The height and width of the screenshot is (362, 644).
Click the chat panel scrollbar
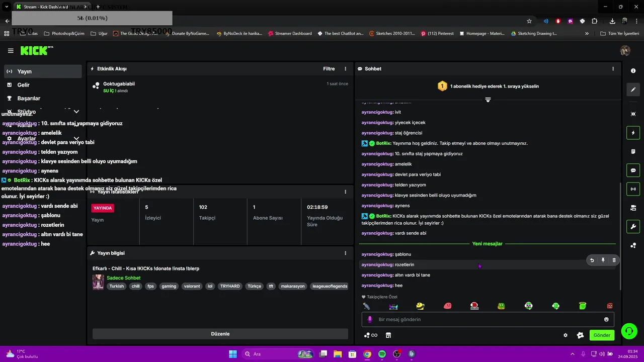coord(620,236)
